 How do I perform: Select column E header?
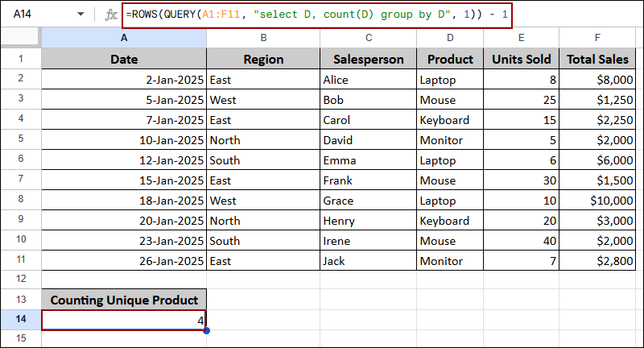click(521, 38)
